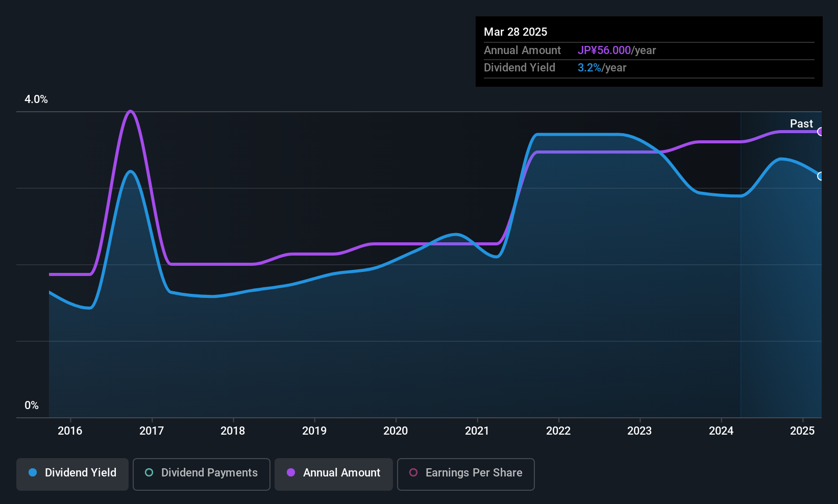Select the blue endpoint marker on Dividend Yield line
The image size is (838, 504).
[x=820, y=176]
